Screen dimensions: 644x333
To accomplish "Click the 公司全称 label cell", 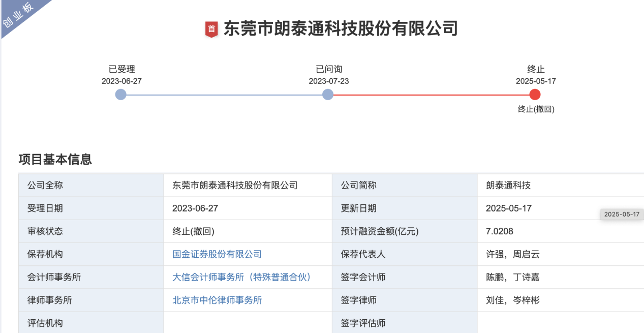I will [91, 186].
